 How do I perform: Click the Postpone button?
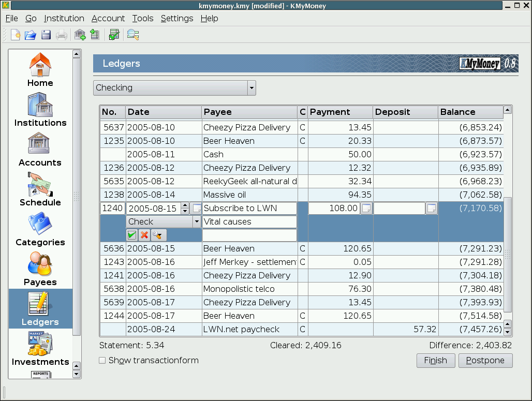(485, 361)
